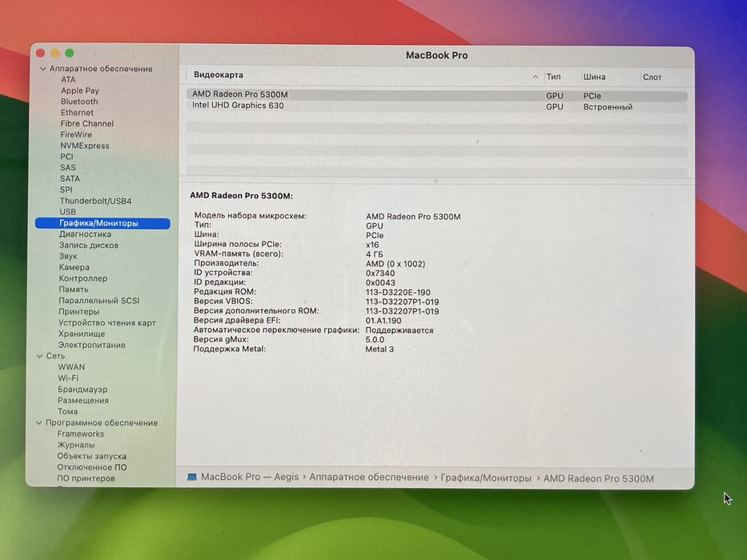This screenshot has width=747, height=560.
Task: Sort by the Тип column header
Action: 553,77
